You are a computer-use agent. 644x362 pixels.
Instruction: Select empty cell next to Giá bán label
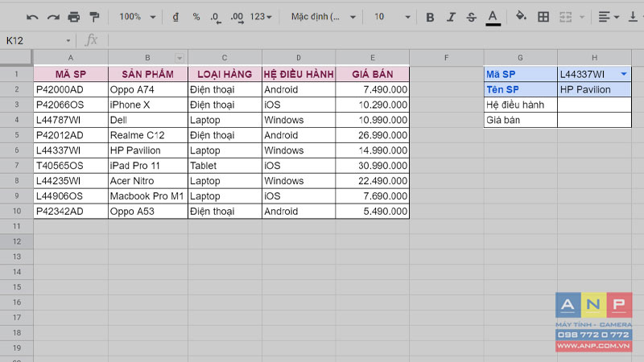594,120
